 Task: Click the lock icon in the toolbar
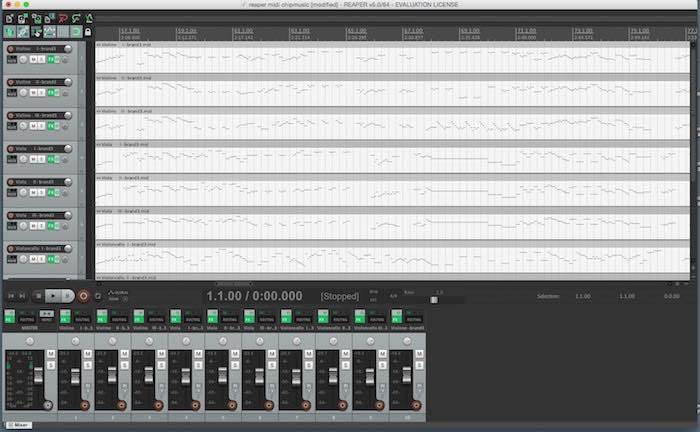coord(88,32)
